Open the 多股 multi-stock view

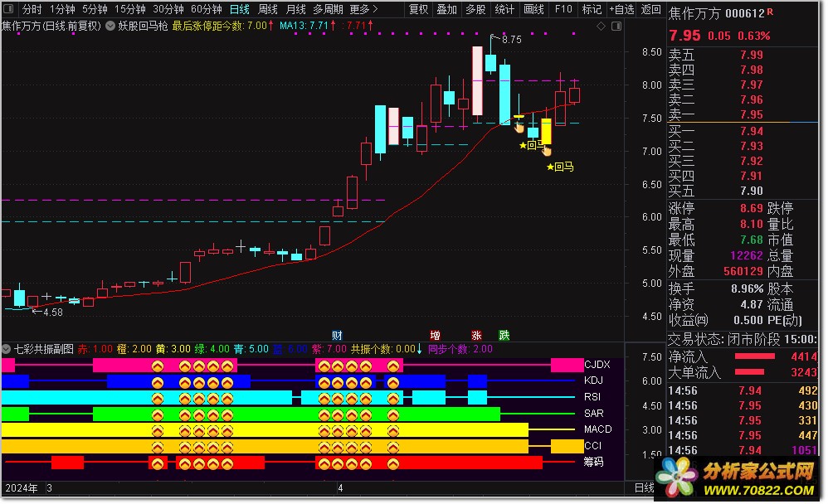pos(475,9)
